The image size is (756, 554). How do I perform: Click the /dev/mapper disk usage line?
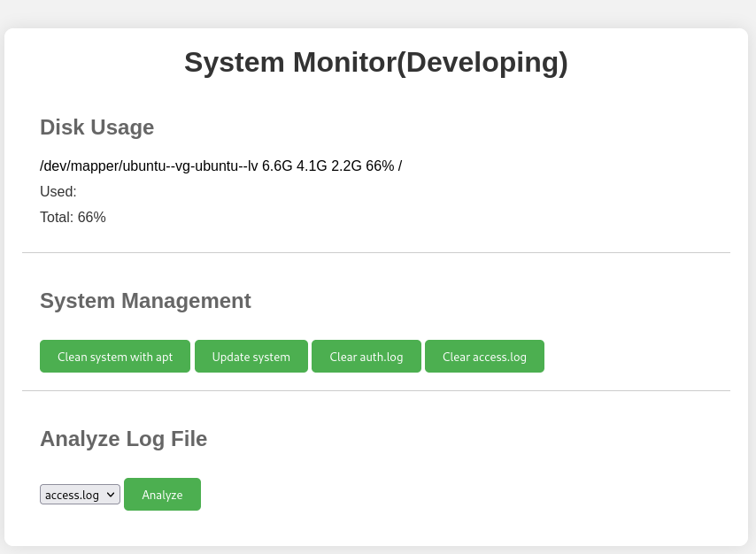[x=220, y=165]
